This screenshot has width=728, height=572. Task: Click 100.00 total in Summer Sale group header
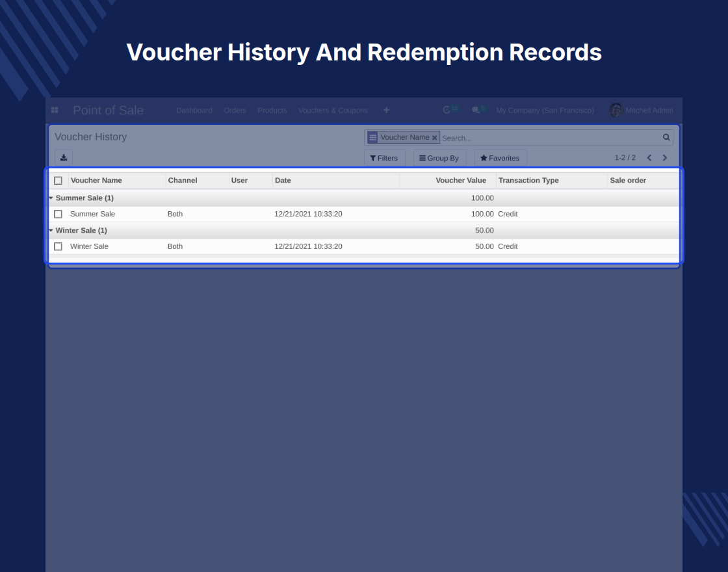pos(482,198)
